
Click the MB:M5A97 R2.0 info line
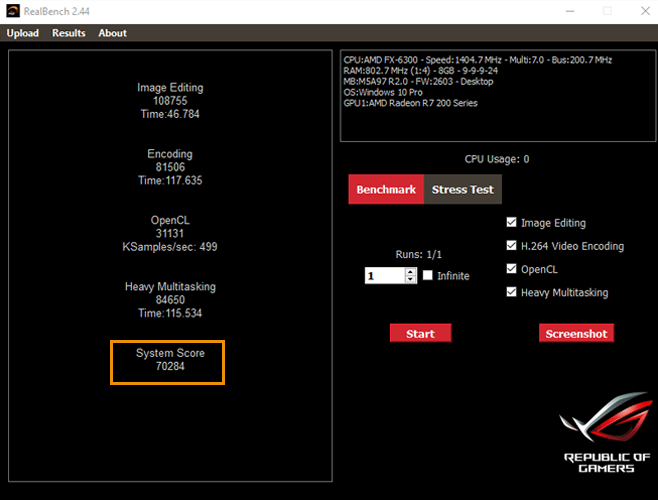[x=418, y=81]
